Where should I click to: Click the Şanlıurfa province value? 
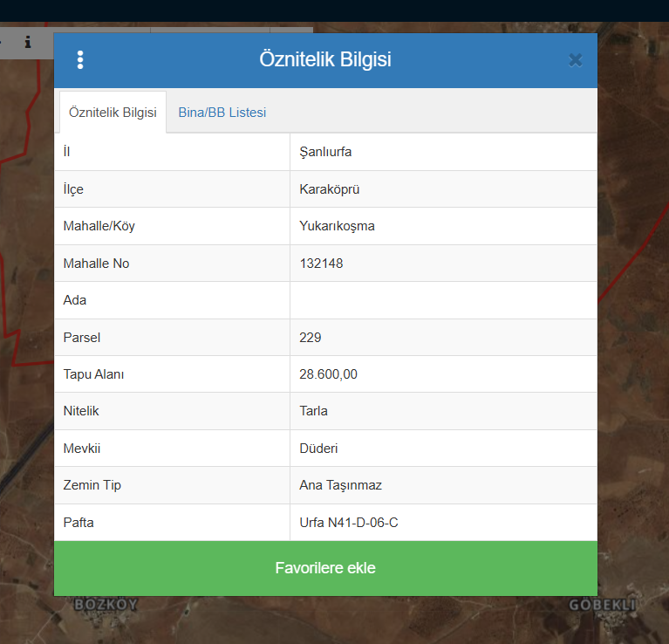point(325,152)
